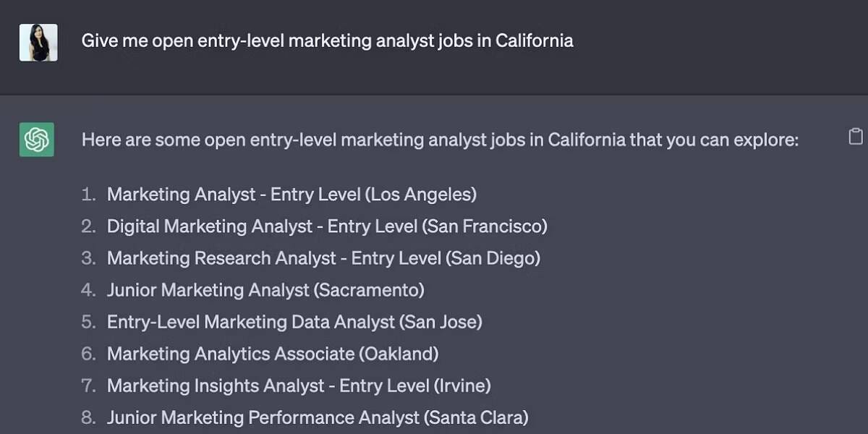Click the list number "4." marker
868x434 pixels.
88,290
